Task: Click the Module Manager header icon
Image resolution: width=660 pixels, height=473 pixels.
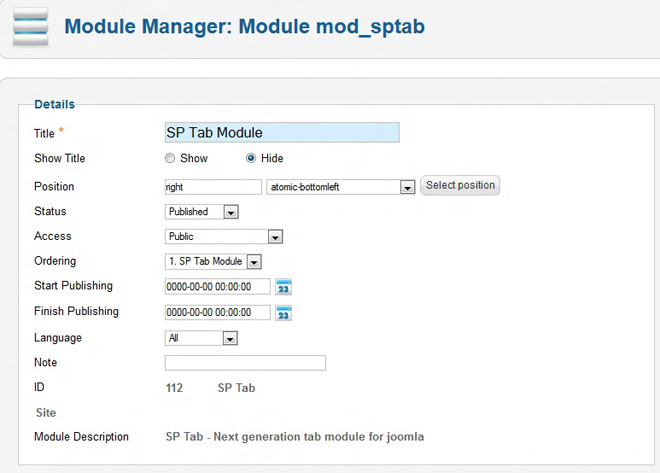Action: [x=30, y=27]
